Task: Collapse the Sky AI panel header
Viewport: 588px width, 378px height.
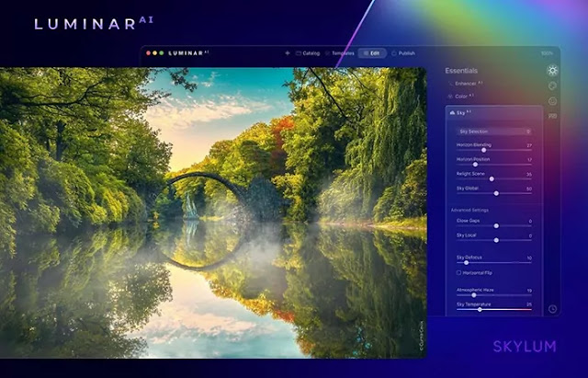Action: [494, 112]
